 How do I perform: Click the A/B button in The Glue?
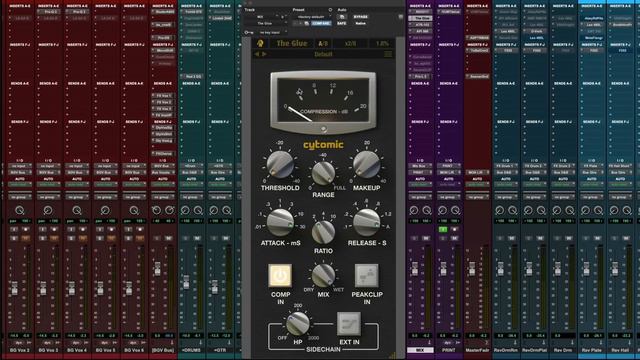[x=323, y=43]
